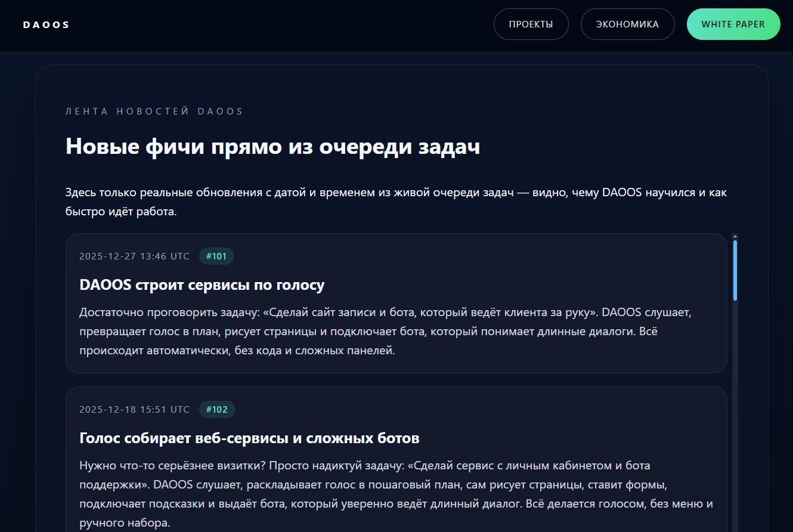Image resolution: width=793 pixels, height=532 pixels.
Task: Select the #101 task badge
Action: coord(216,256)
